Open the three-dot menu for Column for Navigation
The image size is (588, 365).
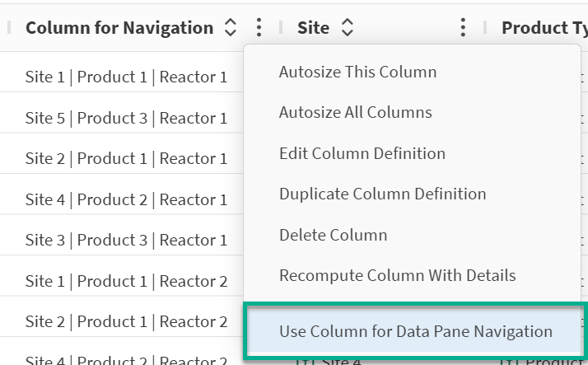(x=259, y=28)
